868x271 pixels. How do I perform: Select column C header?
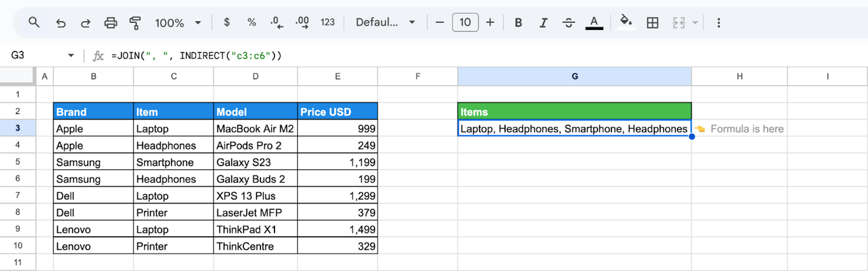click(x=173, y=76)
